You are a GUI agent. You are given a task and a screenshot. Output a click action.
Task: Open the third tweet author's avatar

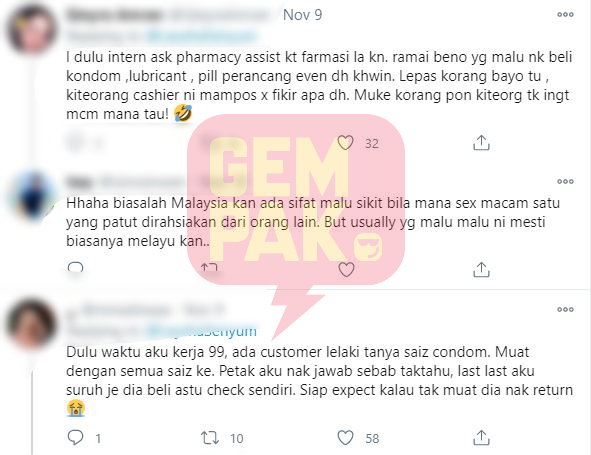(32, 323)
